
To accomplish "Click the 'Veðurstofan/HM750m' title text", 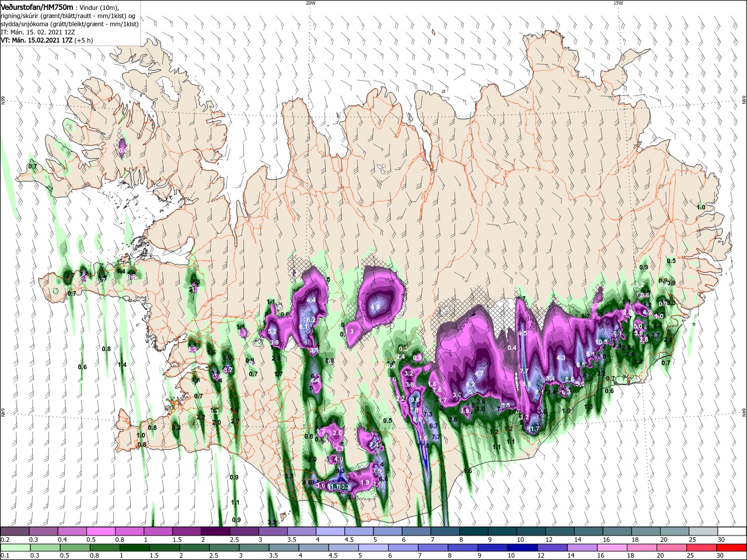I will pyautogui.click(x=37, y=6).
